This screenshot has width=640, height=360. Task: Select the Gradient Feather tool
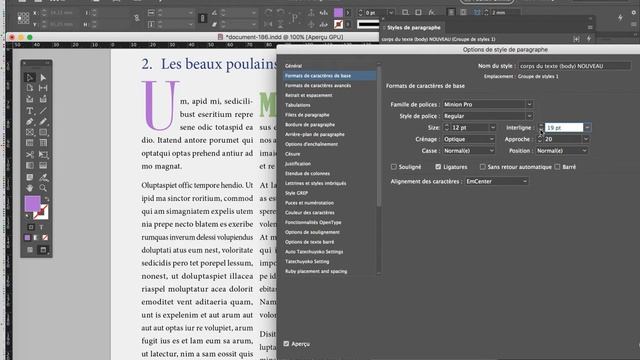43,165
